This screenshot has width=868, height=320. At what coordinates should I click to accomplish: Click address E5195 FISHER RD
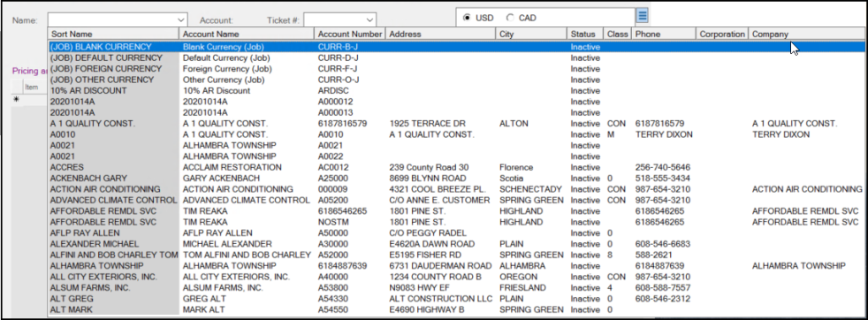click(423, 255)
